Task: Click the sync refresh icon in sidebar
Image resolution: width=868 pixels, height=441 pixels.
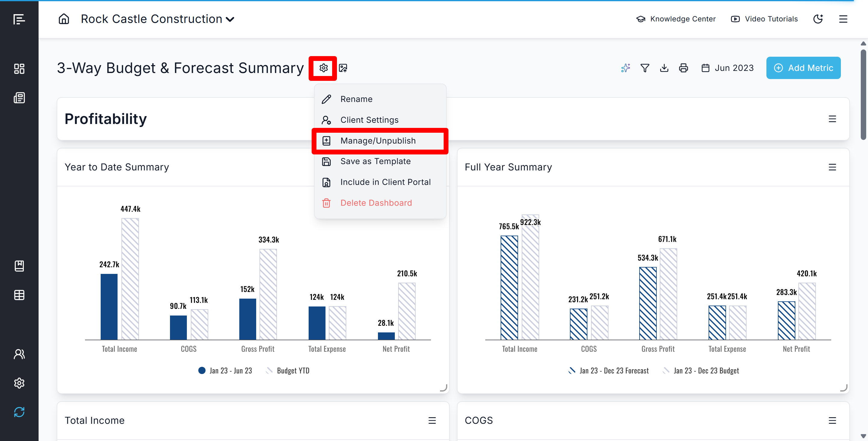Action: 19,412
